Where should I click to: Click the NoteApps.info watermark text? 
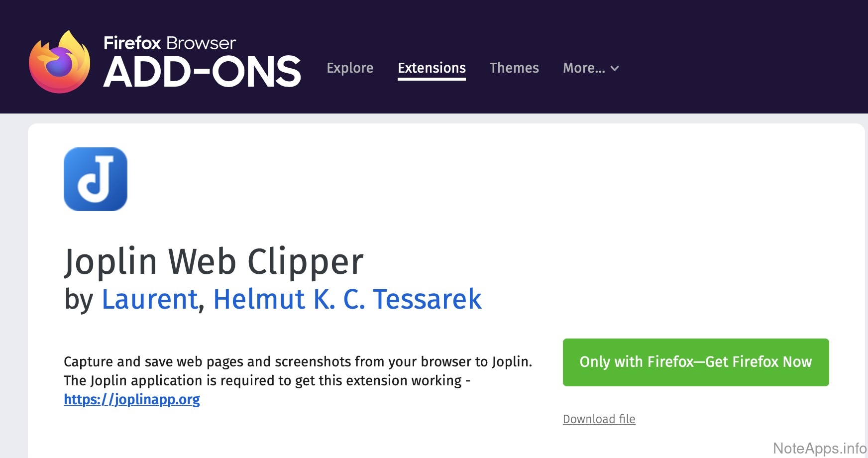(x=820, y=448)
